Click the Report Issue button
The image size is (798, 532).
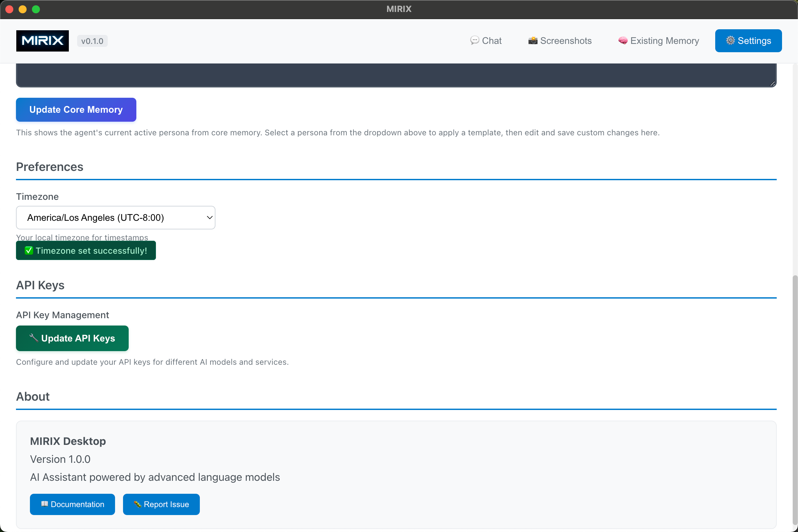point(161,504)
